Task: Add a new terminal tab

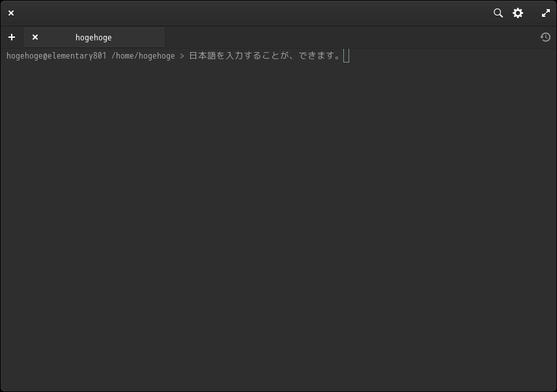Action: (12, 37)
